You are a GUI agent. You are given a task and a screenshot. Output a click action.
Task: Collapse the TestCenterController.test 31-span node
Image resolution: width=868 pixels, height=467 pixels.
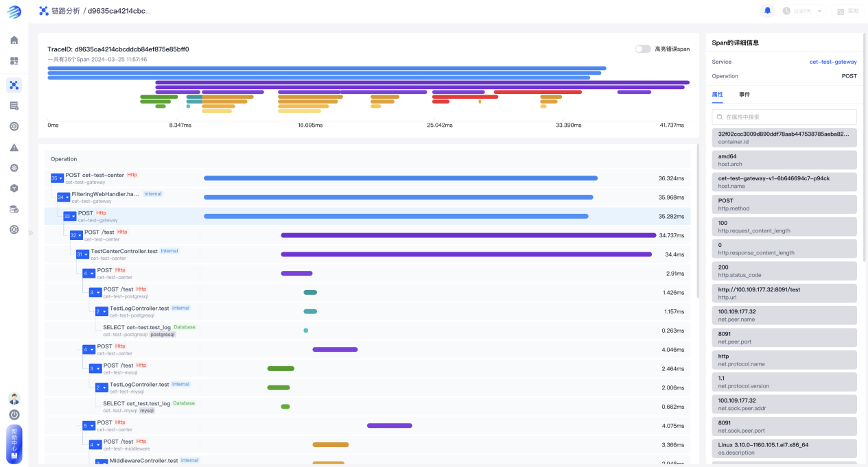82,254
